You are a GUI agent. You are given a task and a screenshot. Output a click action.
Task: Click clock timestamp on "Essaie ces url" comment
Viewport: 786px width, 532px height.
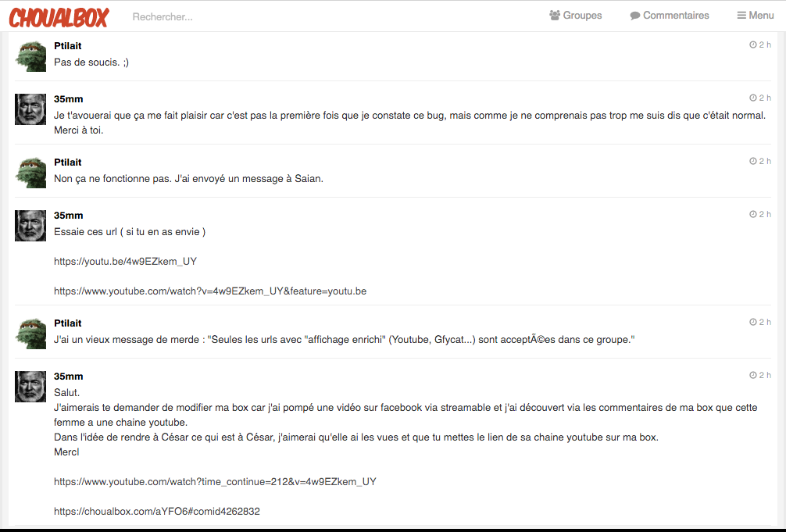(x=760, y=215)
